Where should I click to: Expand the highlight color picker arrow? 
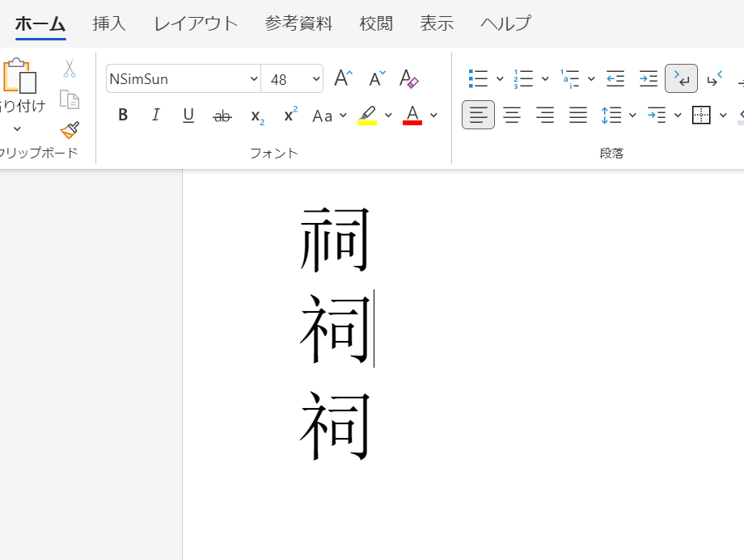click(388, 116)
